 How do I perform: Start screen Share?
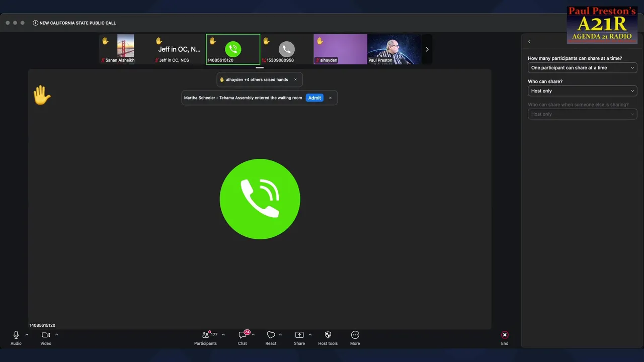click(x=299, y=338)
